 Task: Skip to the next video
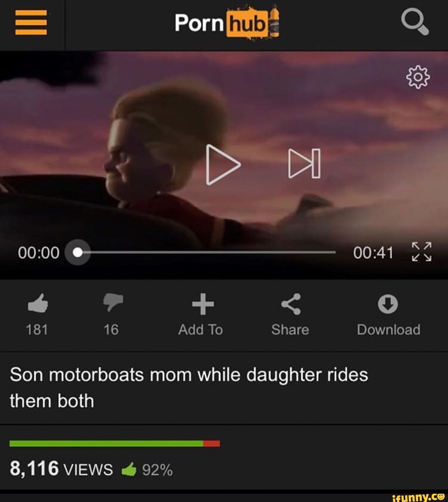coord(304,163)
